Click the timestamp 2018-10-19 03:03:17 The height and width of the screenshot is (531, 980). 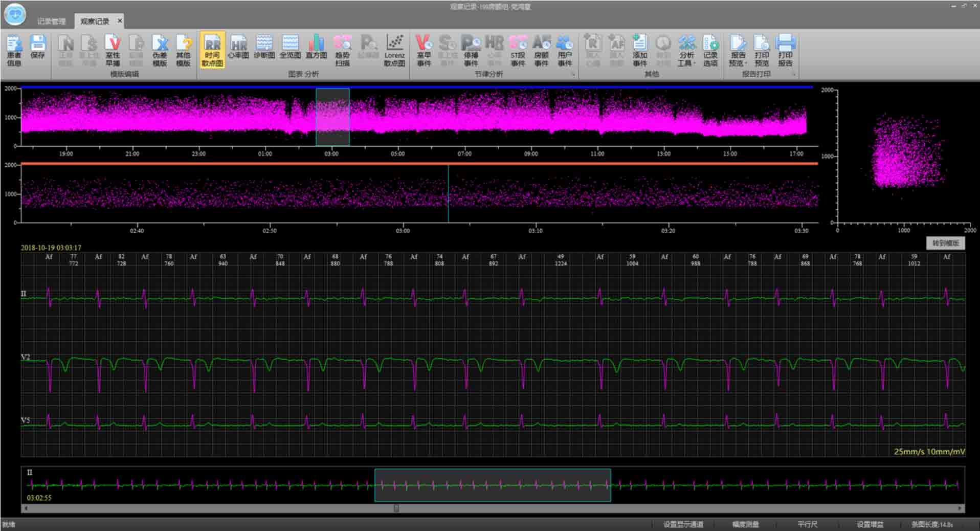coord(51,248)
